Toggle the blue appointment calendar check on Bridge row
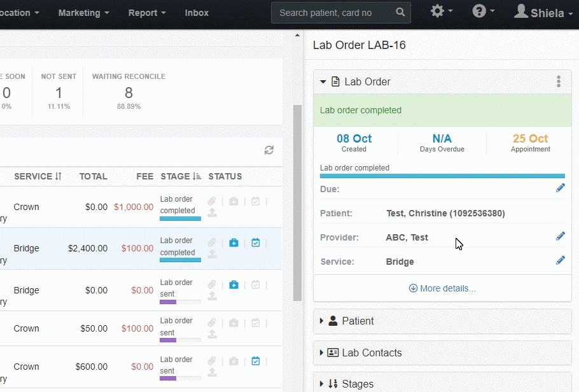The image size is (579, 392). (x=255, y=242)
